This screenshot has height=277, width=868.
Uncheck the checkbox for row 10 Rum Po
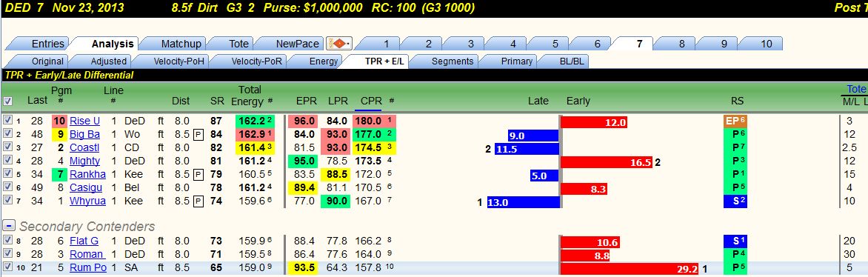[7, 267]
